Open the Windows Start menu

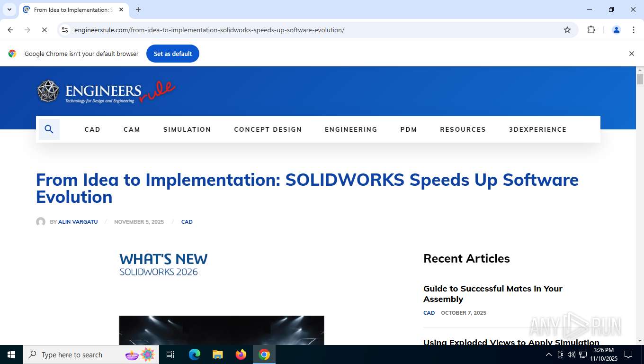pos(11,355)
